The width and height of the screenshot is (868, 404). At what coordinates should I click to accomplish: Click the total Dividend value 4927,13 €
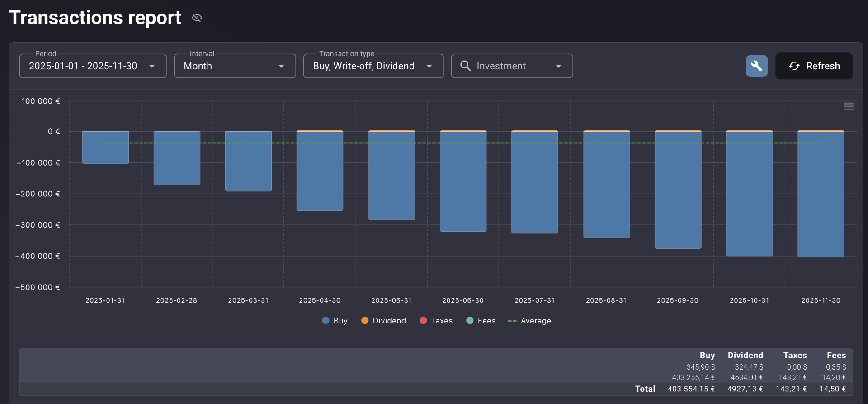(x=745, y=389)
